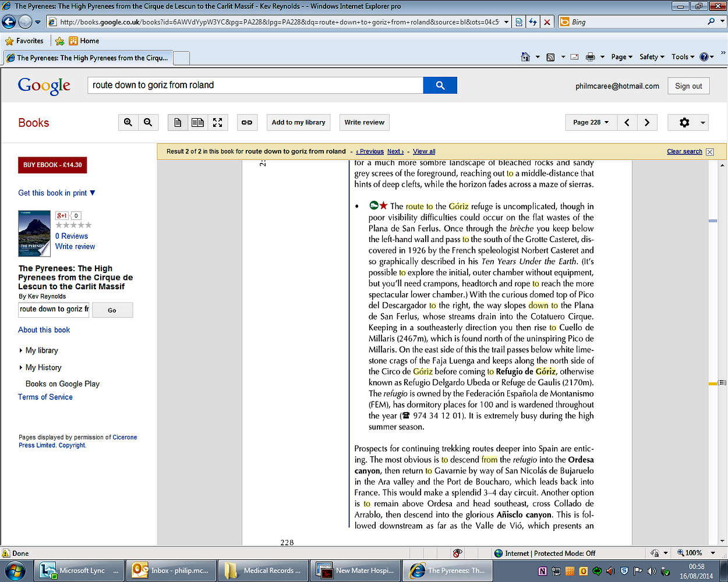Viewport: 728px width, 582px height.
Task: Open the Books heading link
Action: point(34,123)
